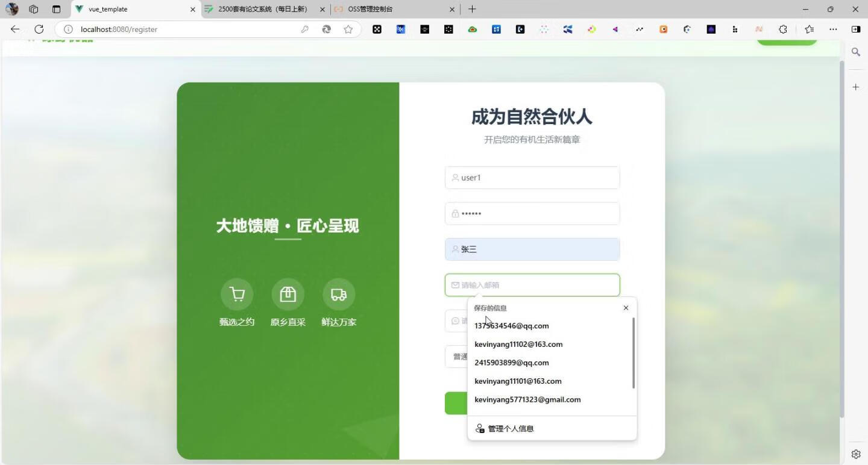Open saved passwords key icon in address bar

tap(305, 29)
